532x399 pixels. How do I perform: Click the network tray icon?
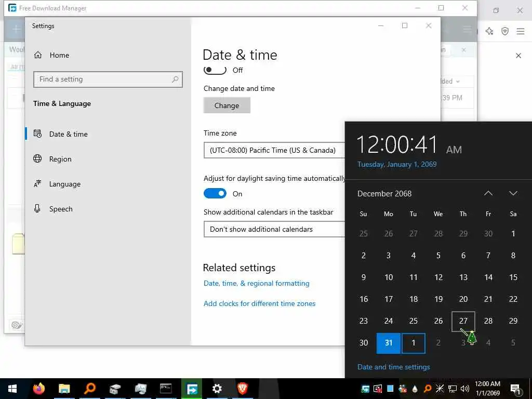(453, 389)
